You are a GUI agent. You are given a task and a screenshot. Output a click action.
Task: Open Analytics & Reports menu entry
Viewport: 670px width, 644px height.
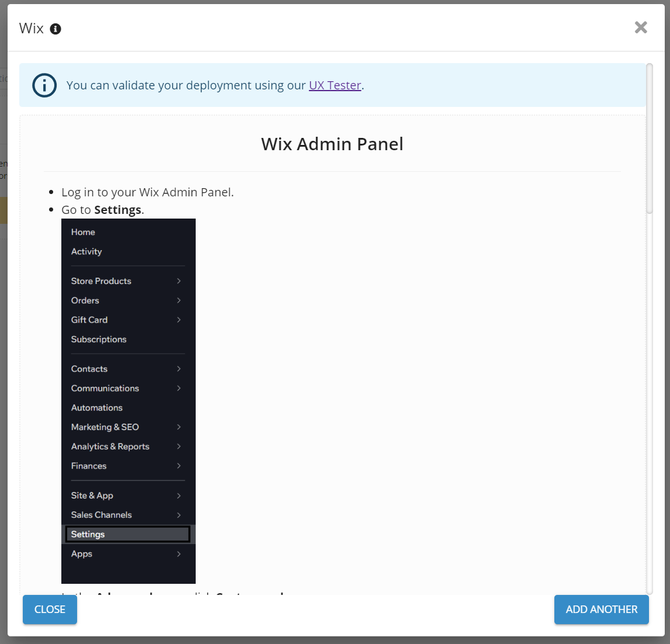(x=110, y=446)
